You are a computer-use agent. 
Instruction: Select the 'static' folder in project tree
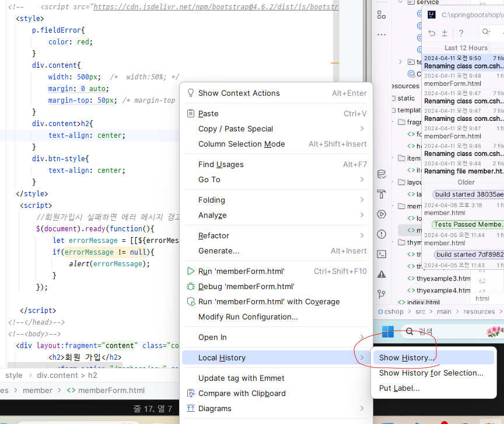pos(406,98)
